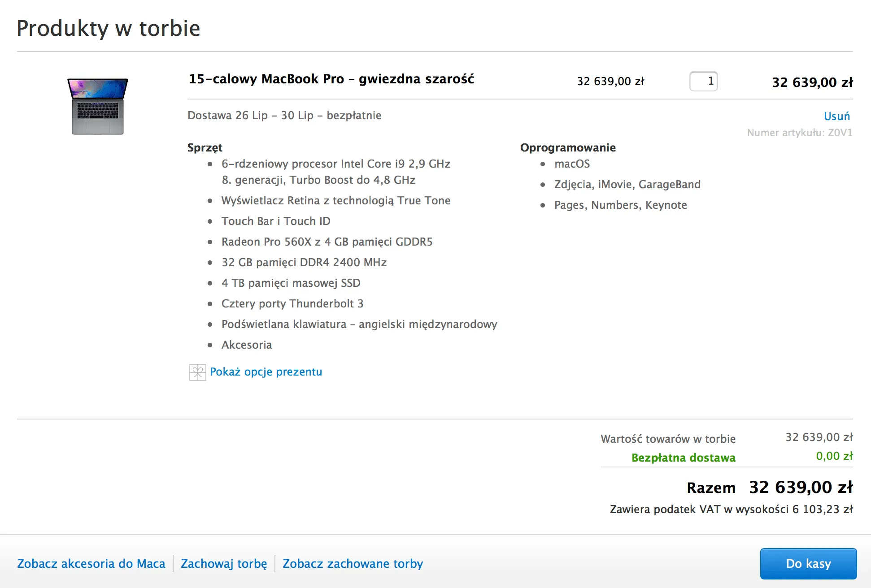
Task: Click the VAT amount information line
Action: point(731,510)
